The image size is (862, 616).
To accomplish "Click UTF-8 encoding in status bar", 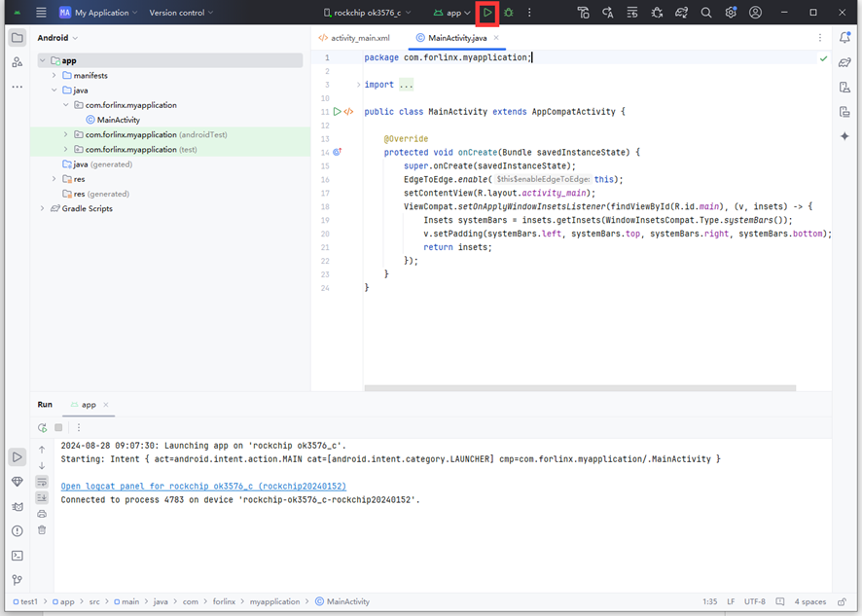I will pos(755,601).
